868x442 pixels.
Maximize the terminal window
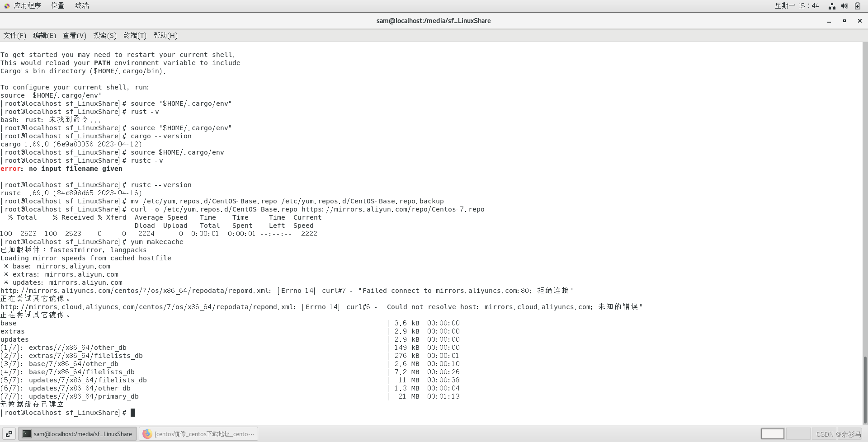coord(844,21)
